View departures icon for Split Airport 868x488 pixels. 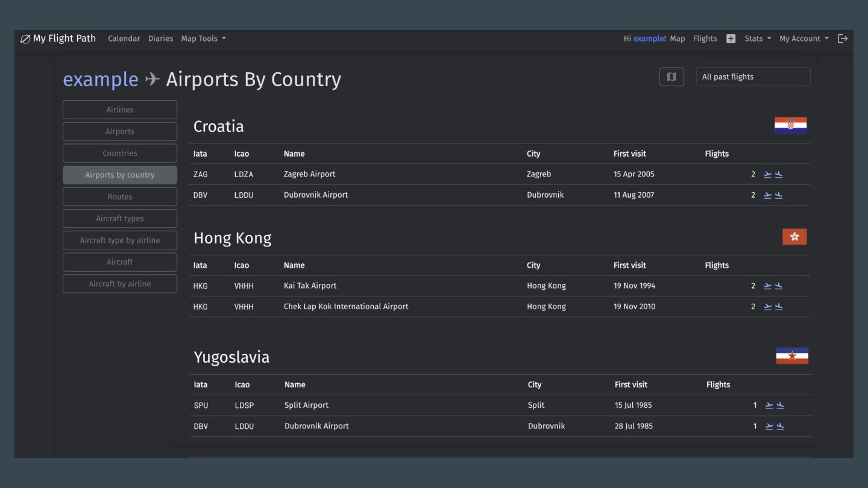(x=769, y=405)
